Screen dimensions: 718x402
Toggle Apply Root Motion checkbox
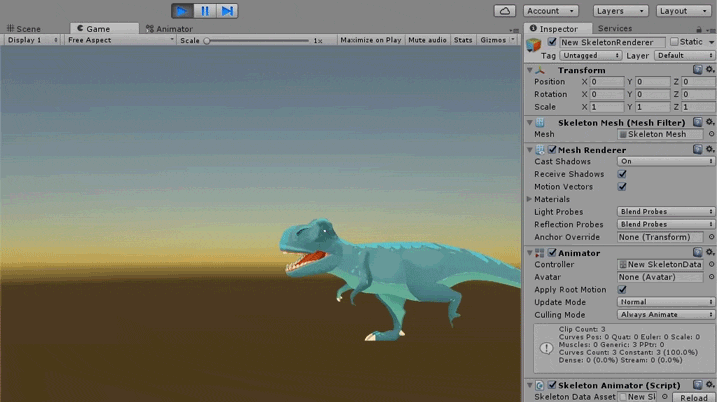pyautogui.click(x=622, y=290)
